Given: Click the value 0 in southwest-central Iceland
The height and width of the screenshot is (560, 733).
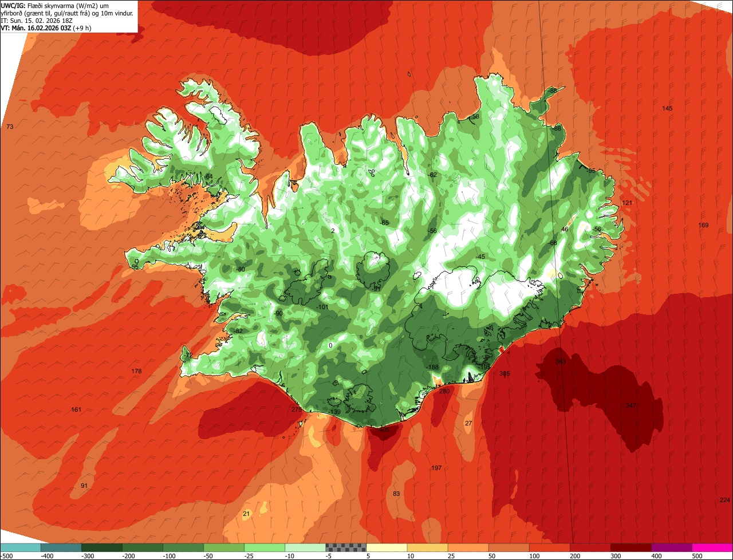Looking at the screenshot, I should pyautogui.click(x=330, y=346).
